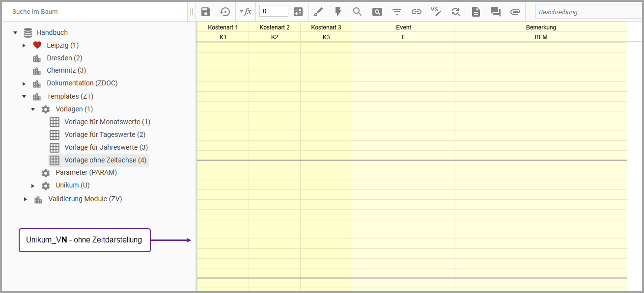
Task: Select Vorlage für Monatswerte (1)
Action: [x=107, y=122]
